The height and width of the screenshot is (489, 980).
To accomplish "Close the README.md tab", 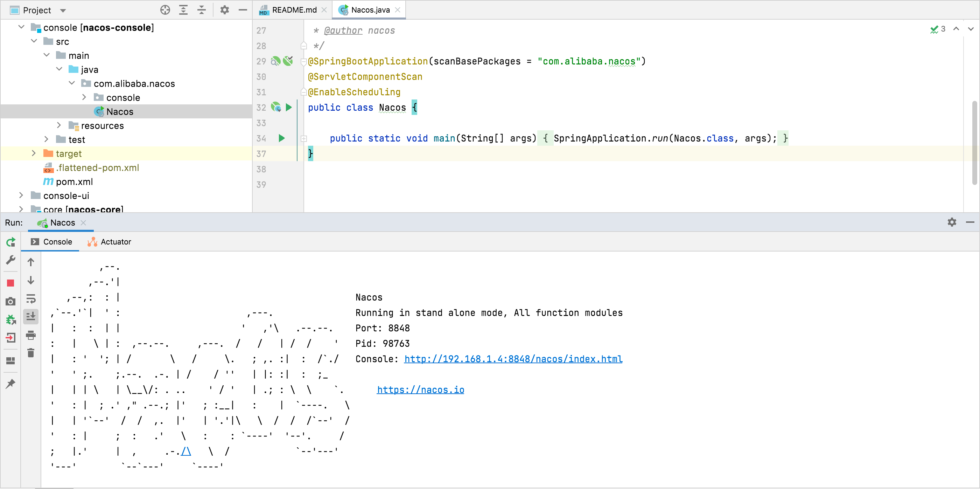I will 324,10.
